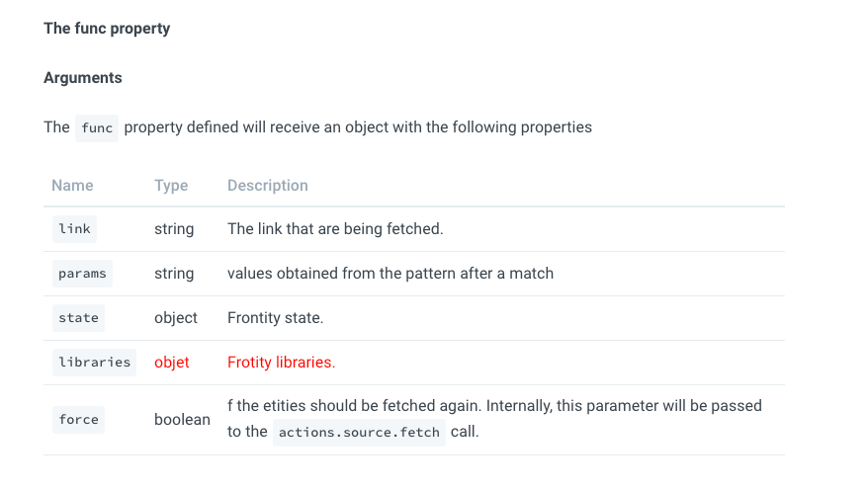Screen dimensions: 868x491
Task: Click the inline "func" code chip
Action: (x=97, y=128)
